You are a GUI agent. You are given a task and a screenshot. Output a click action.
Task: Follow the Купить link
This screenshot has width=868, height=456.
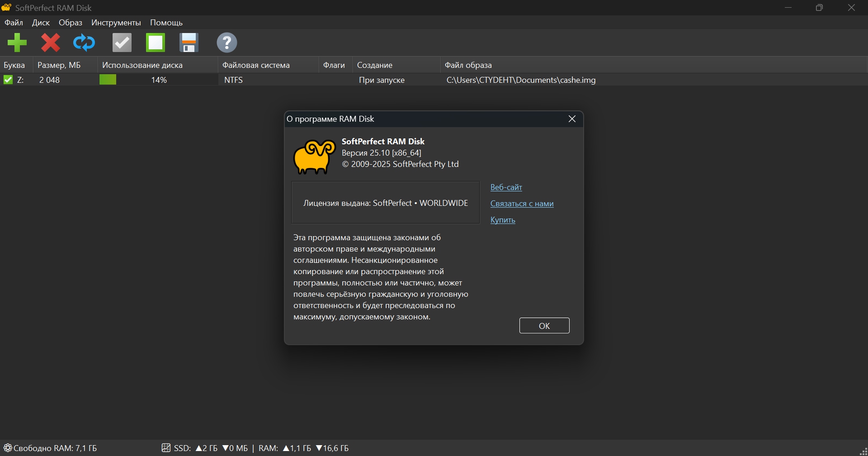(503, 220)
